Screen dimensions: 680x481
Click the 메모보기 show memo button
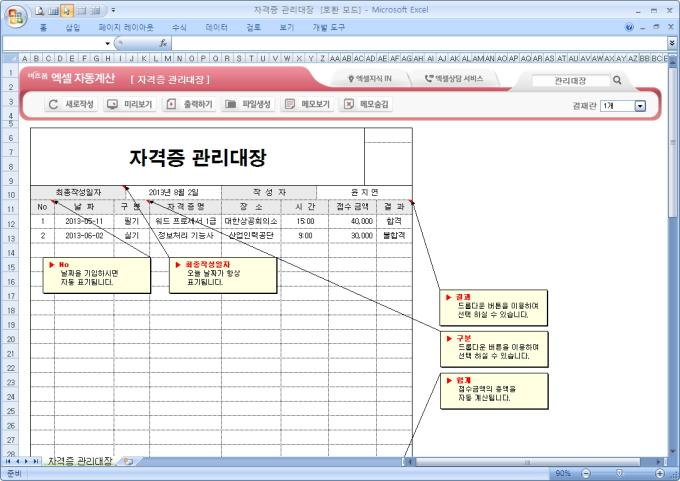307,104
